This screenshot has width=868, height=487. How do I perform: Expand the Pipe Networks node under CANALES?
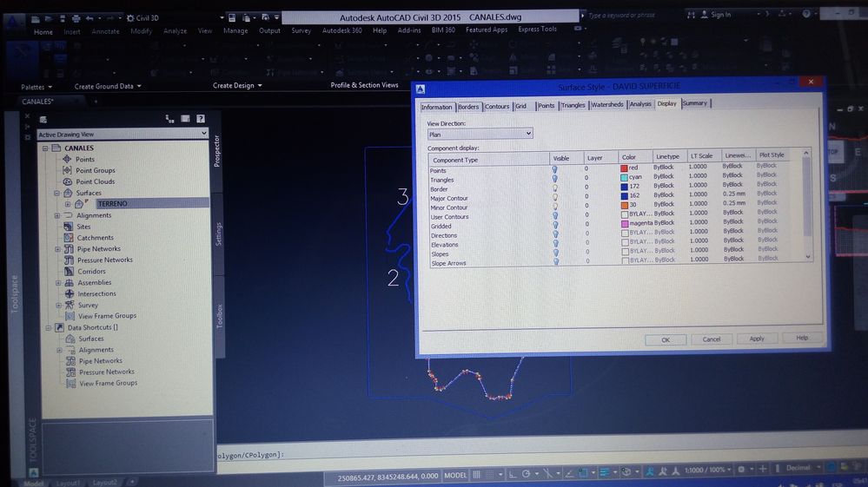pos(57,249)
